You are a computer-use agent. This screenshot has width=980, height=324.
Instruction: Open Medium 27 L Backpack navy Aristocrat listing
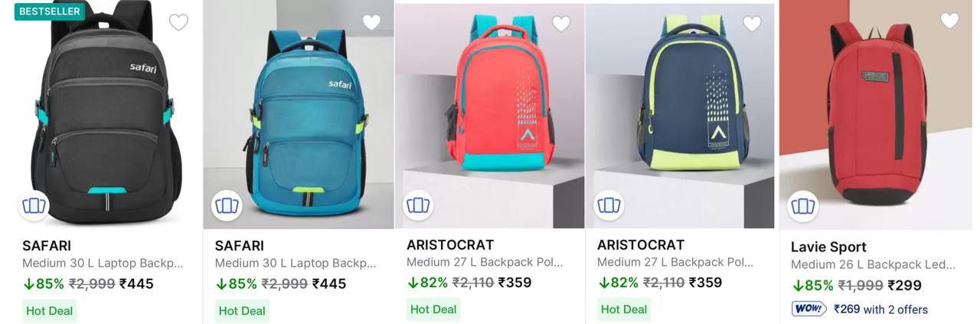point(675,262)
